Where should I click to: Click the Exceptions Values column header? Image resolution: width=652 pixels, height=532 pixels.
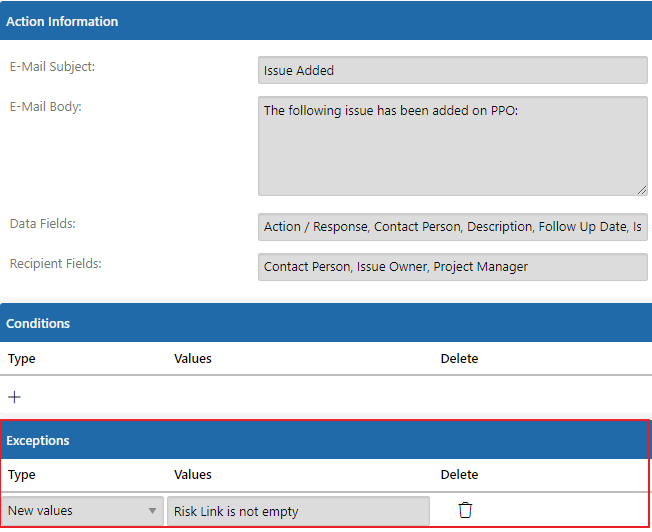[x=193, y=475]
